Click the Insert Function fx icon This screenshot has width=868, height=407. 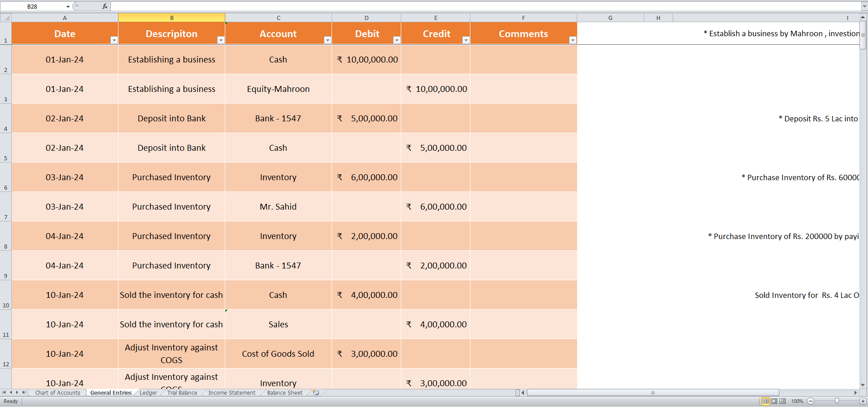[105, 6]
